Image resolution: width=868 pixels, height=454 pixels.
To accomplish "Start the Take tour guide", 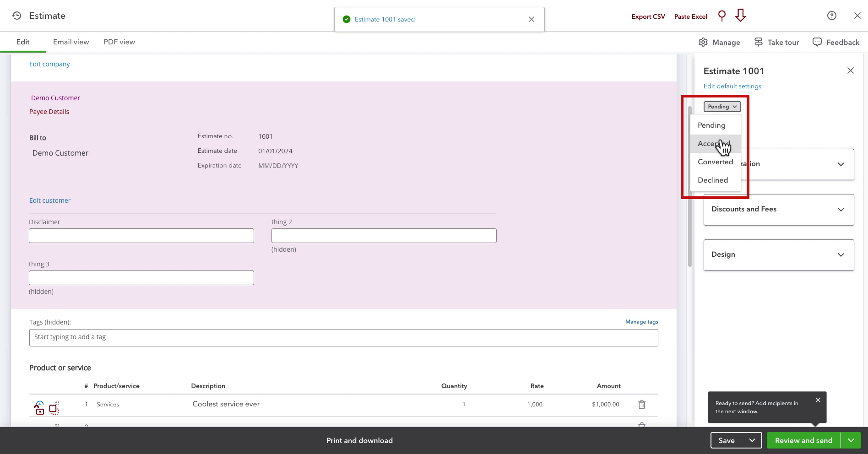I will point(776,42).
